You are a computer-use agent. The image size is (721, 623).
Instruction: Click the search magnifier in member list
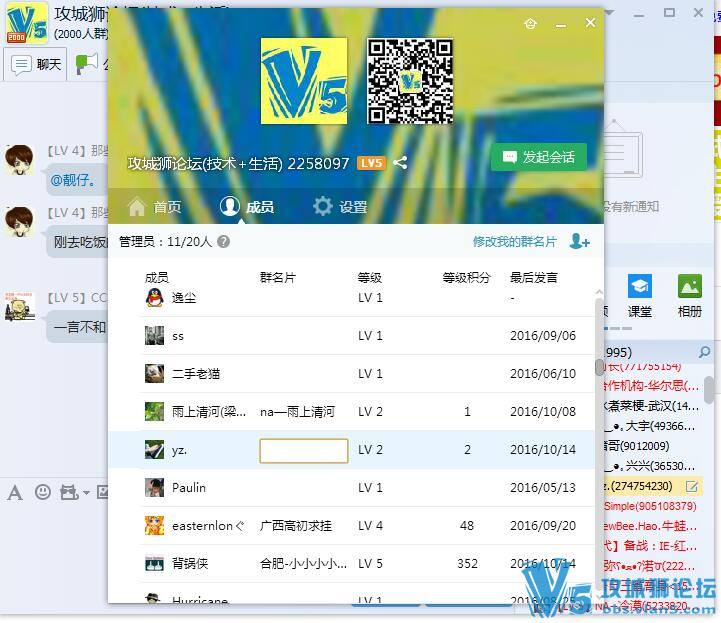(704, 352)
